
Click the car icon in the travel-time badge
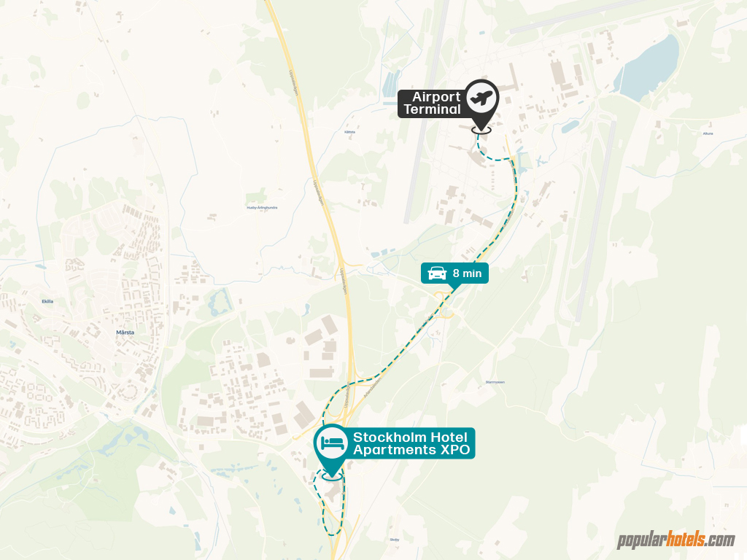[x=438, y=273]
